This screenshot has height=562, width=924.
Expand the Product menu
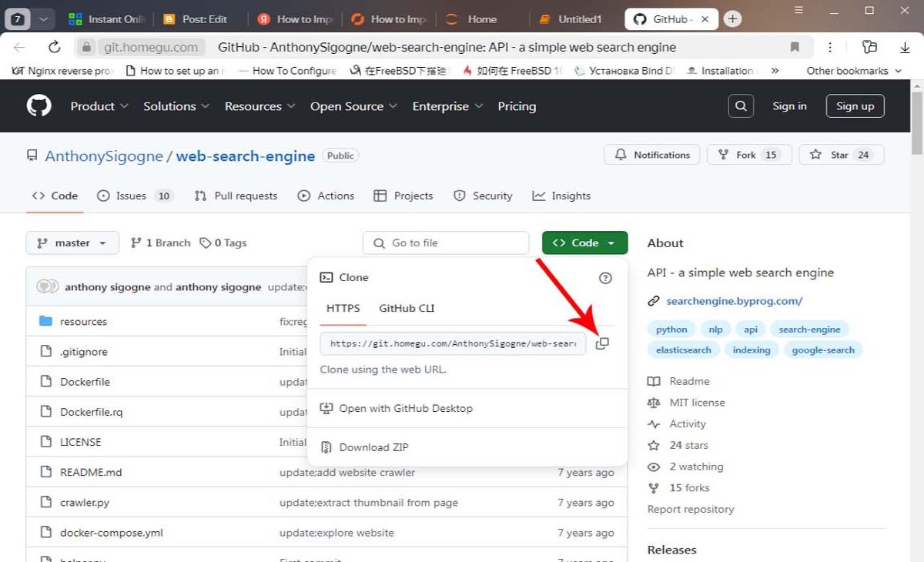point(99,106)
